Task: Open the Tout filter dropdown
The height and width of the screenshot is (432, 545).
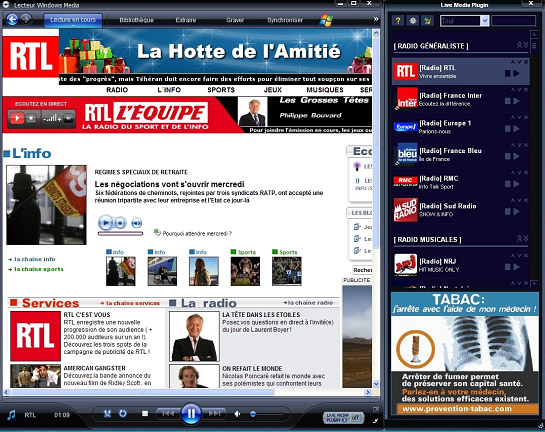Action: click(x=485, y=21)
